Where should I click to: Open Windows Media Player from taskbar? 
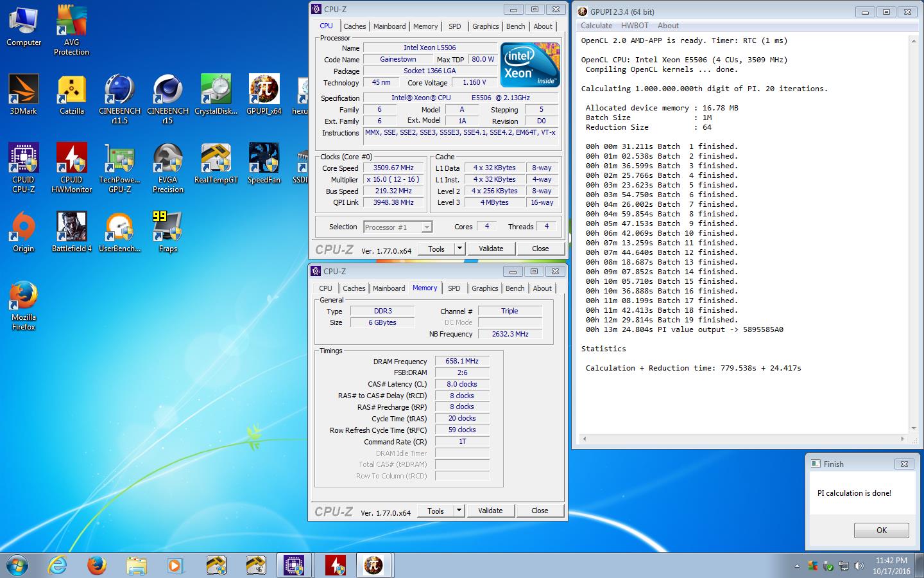pyautogui.click(x=175, y=565)
